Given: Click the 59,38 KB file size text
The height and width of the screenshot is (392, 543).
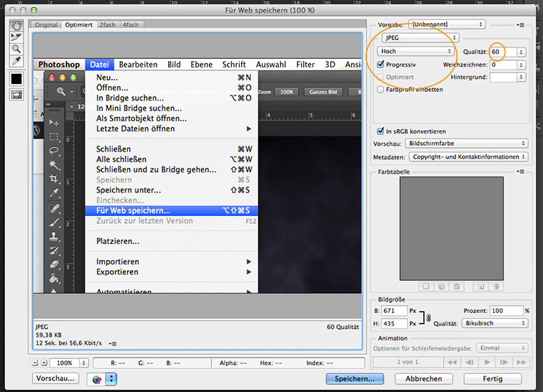Looking at the screenshot, I should [49, 335].
